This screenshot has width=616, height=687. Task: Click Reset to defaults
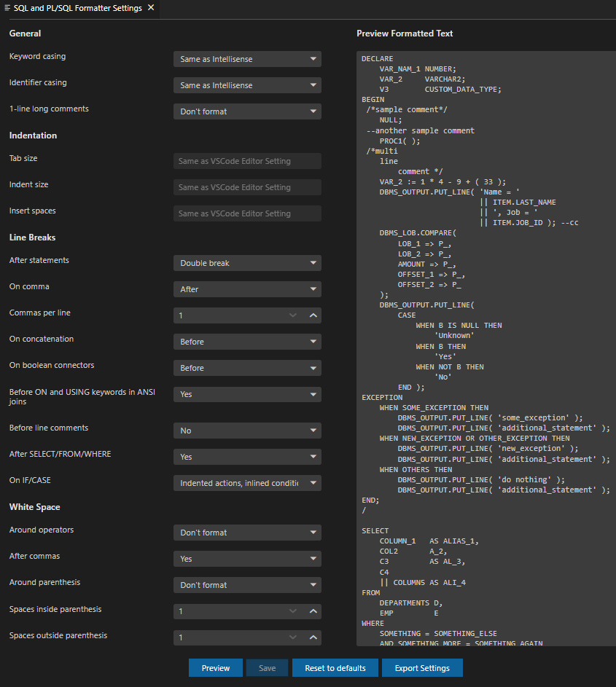tap(335, 668)
